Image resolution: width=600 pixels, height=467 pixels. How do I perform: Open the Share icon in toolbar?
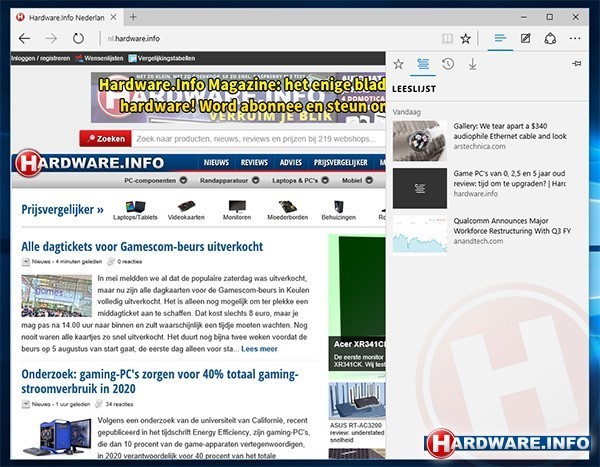[550, 39]
